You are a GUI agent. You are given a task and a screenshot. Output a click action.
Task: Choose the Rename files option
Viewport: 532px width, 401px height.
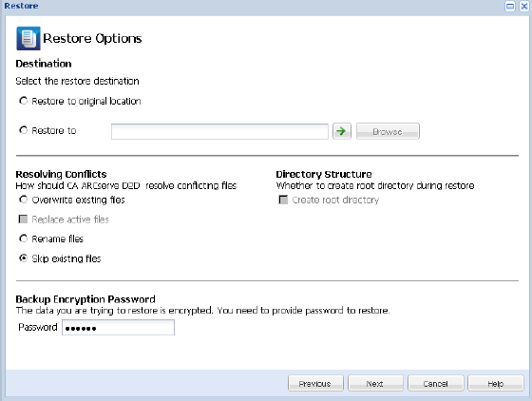23,239
